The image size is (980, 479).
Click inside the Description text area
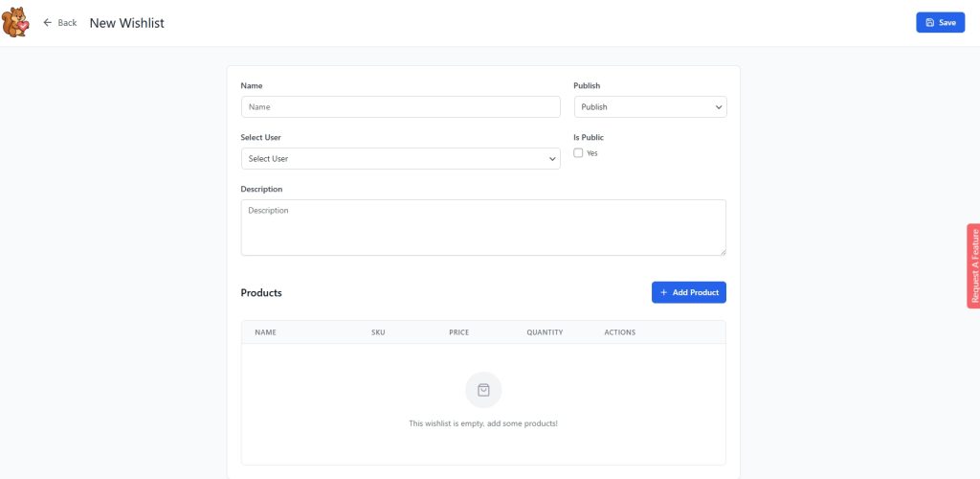(x=483, y=227)
